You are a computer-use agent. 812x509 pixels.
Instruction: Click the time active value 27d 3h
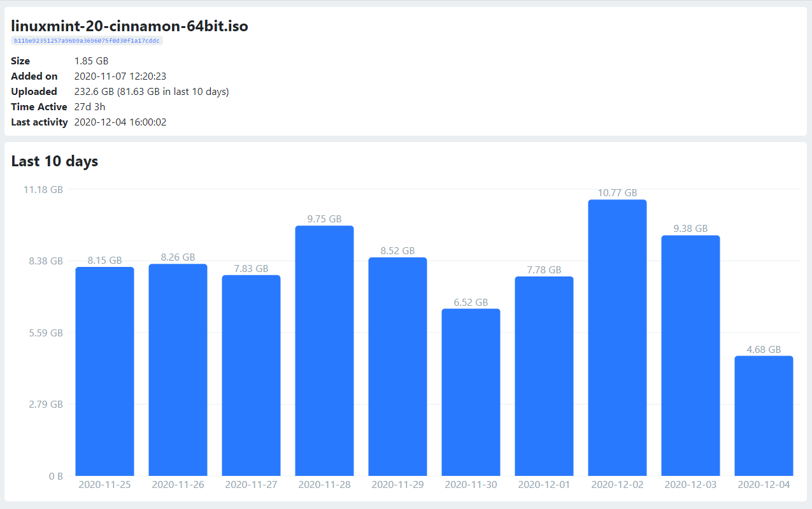point(90,107)
